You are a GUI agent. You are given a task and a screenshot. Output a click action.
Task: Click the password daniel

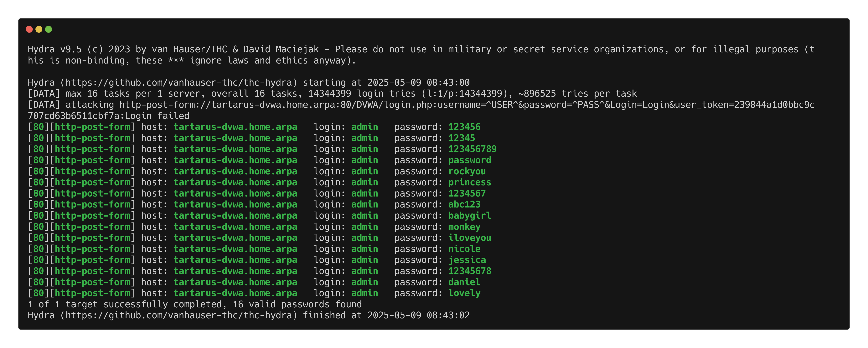tap(464, 282)
